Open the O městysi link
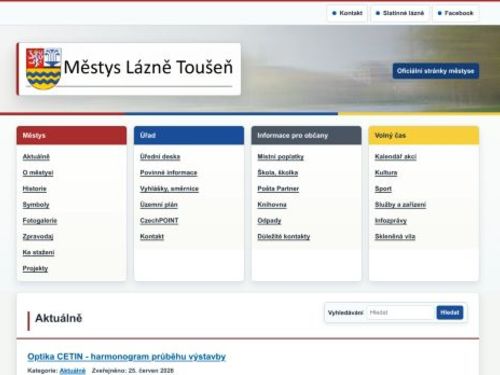This screenshot has height=375, width=500. (38, 173)
